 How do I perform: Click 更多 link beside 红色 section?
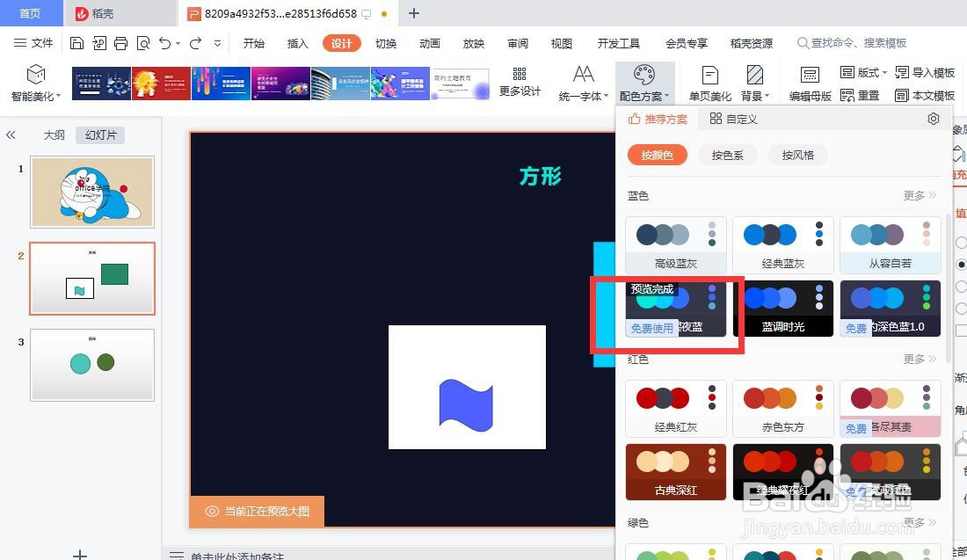point(916,359)
